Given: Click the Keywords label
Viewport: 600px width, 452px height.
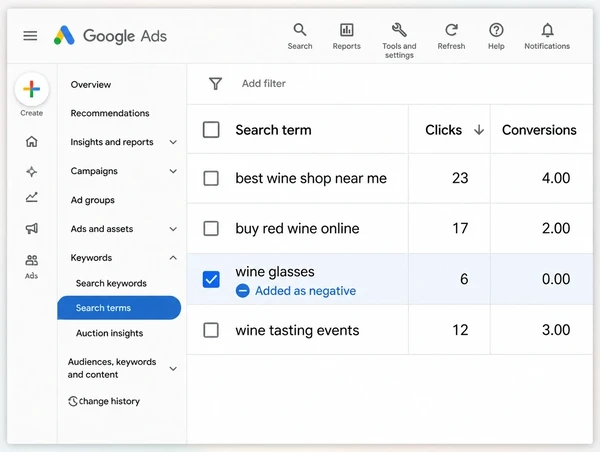Looking at the screenshot, I should pos(91,258).
